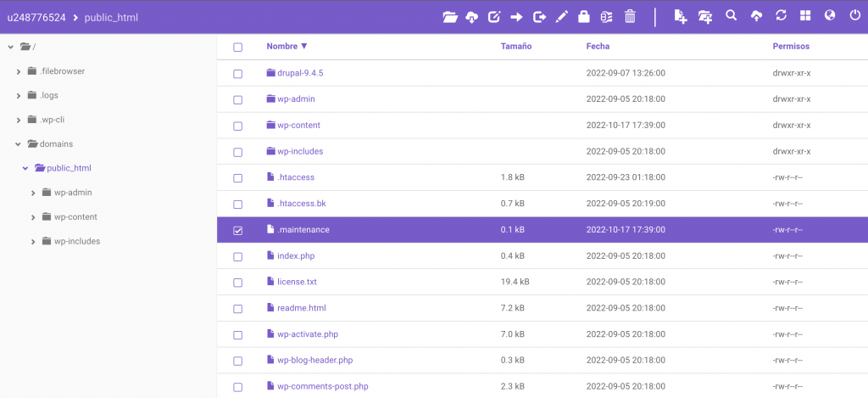Click the power logout icon
This screenshot has width=868, height=398.
tap(854, 16)
